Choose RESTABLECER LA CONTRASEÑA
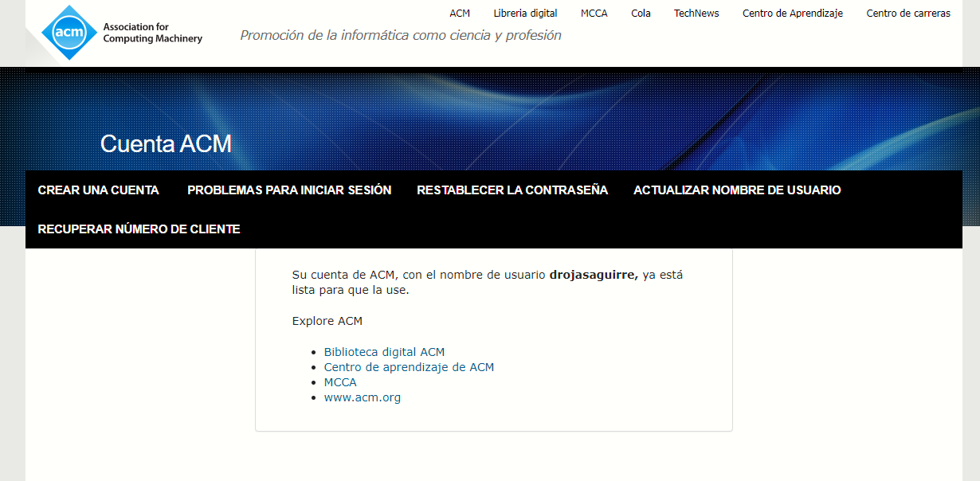The height and width of the screenshot is (481, 980). click(x=512, y=190)
